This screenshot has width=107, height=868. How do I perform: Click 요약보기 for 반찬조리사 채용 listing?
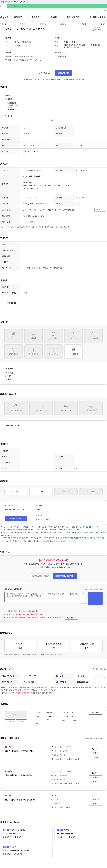96,753
